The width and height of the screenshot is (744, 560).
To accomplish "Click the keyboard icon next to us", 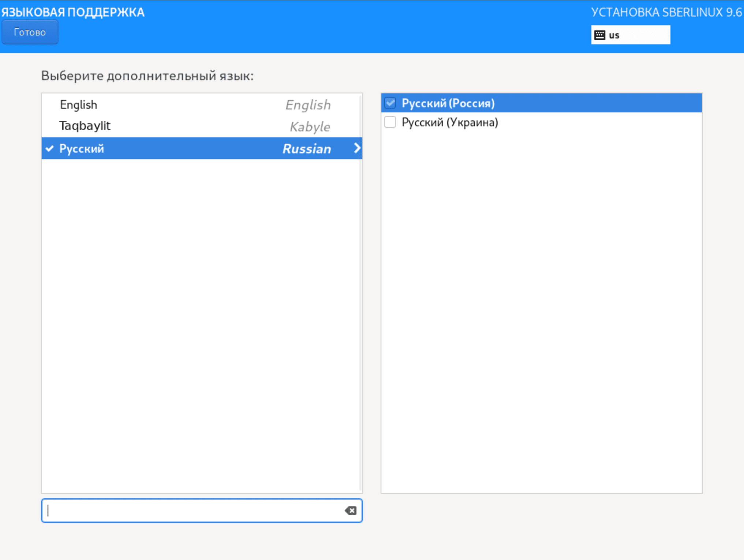I will [x=599, y=35].
